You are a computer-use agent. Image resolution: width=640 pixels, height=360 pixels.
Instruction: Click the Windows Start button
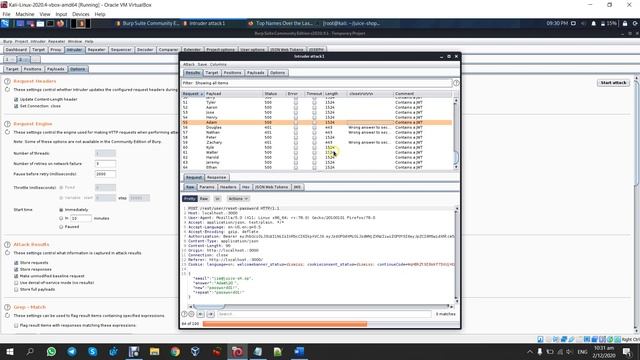10,351
